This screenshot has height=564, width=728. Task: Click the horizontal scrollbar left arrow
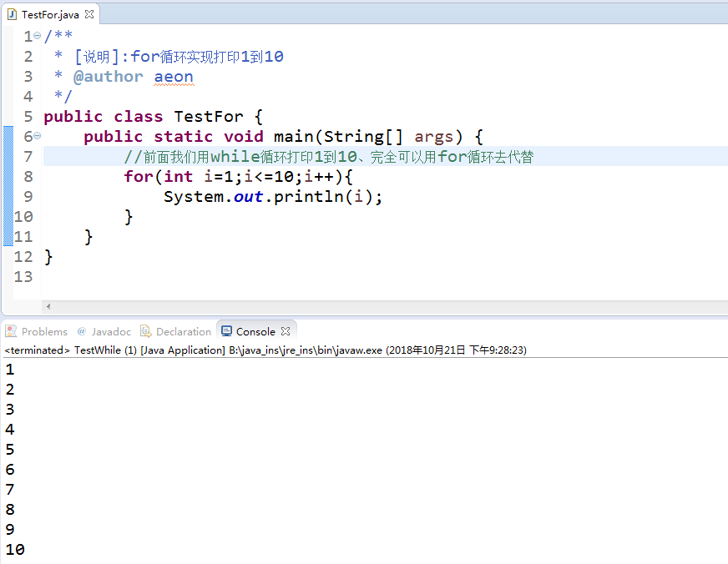[x=48, y=306]
